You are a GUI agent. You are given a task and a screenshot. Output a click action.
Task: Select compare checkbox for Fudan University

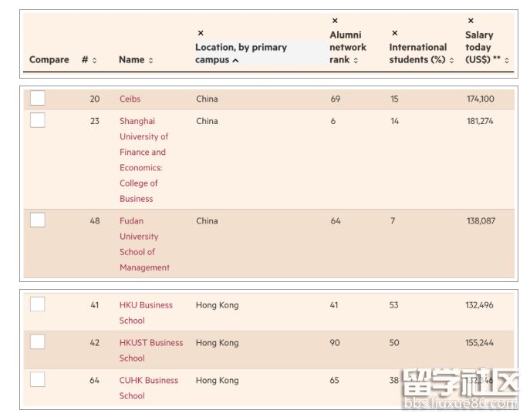pos(38,220)
